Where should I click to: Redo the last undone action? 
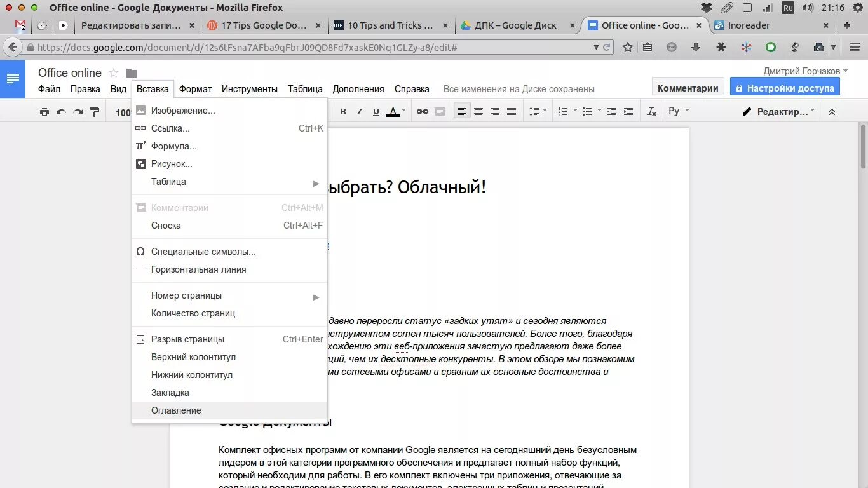pos(78,112)
